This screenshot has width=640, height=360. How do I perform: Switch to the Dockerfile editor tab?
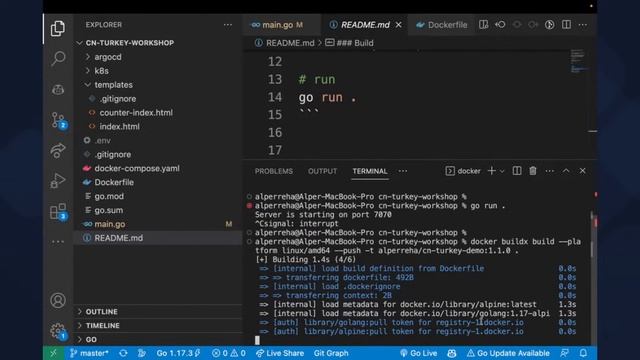[442, 25]
